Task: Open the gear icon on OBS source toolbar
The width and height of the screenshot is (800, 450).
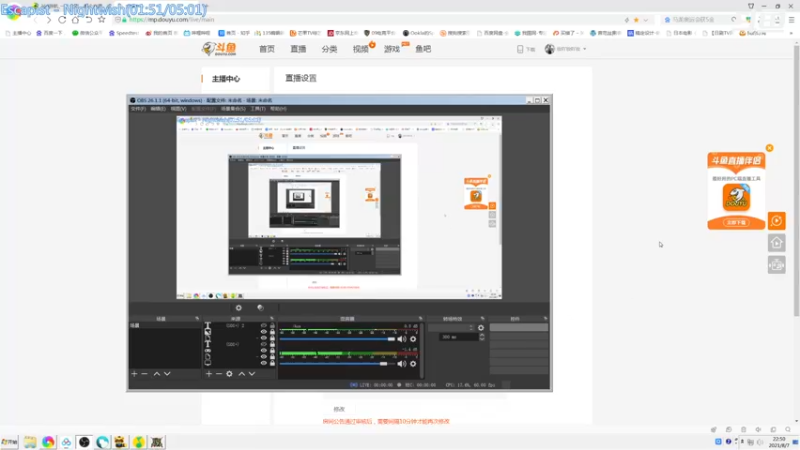Action: pyautogui.click(x=238, y=308)
